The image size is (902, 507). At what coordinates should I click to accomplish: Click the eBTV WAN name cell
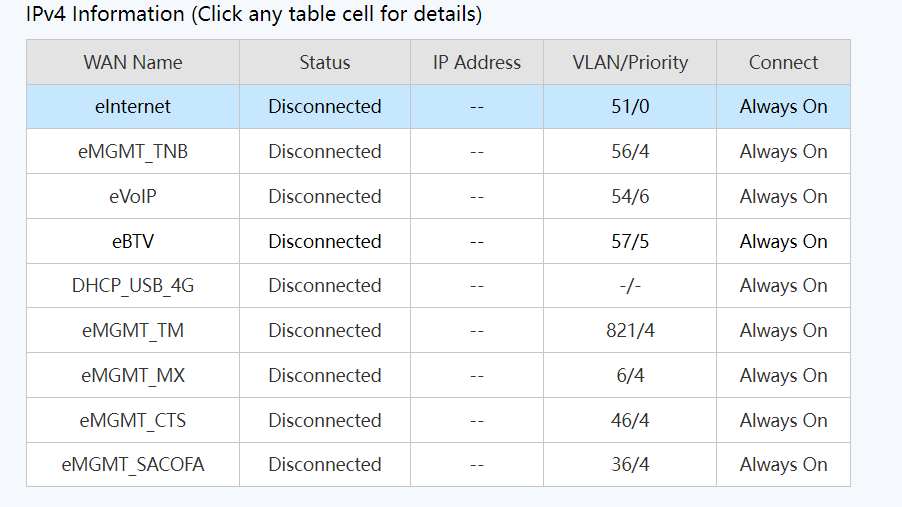point(133,241)
